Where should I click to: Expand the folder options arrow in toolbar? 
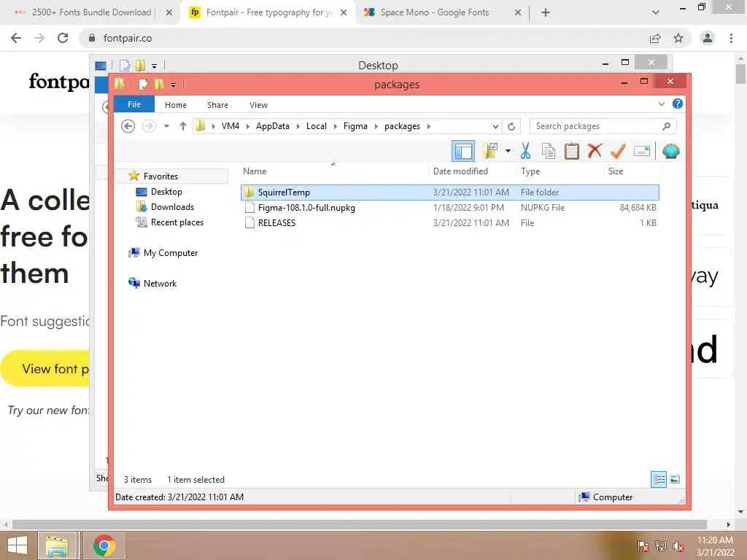(x=508, y=151)
